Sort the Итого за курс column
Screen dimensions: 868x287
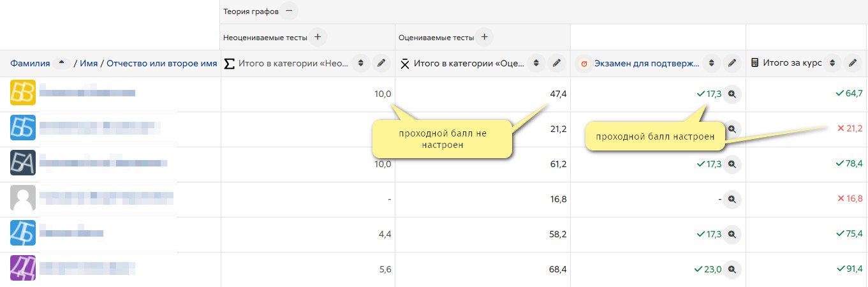click(x=832, y=63)
